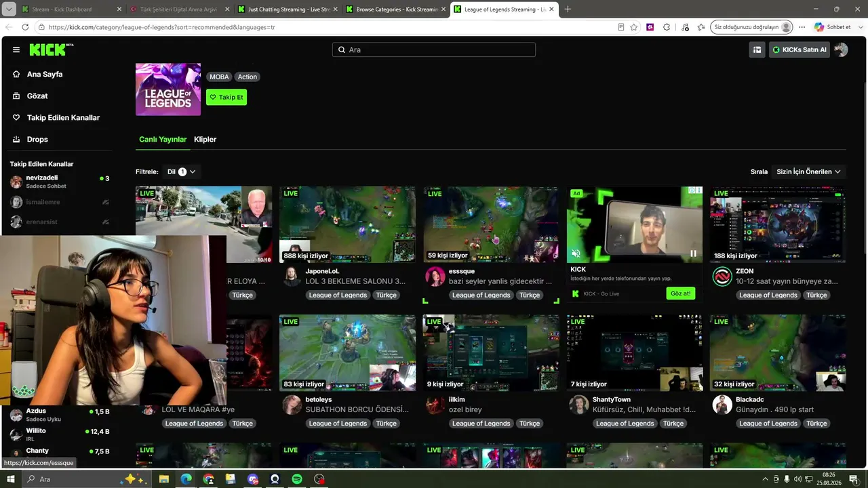Open the Kick hamburger sidebar menu
Viewport: 868px width, 488px height.
pyautogui.click(x=16, y=49)
